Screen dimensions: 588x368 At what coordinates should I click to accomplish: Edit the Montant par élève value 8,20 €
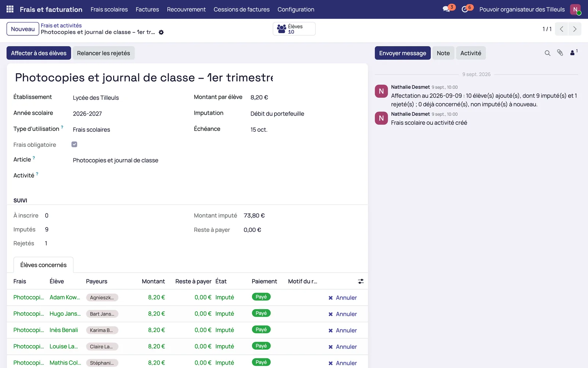pos(259,98)
